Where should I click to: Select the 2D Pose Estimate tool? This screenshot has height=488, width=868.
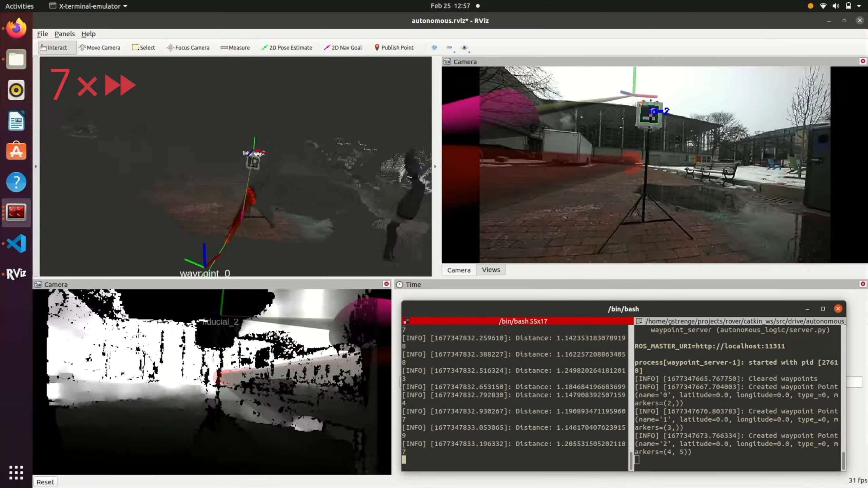tap(287, 47)
